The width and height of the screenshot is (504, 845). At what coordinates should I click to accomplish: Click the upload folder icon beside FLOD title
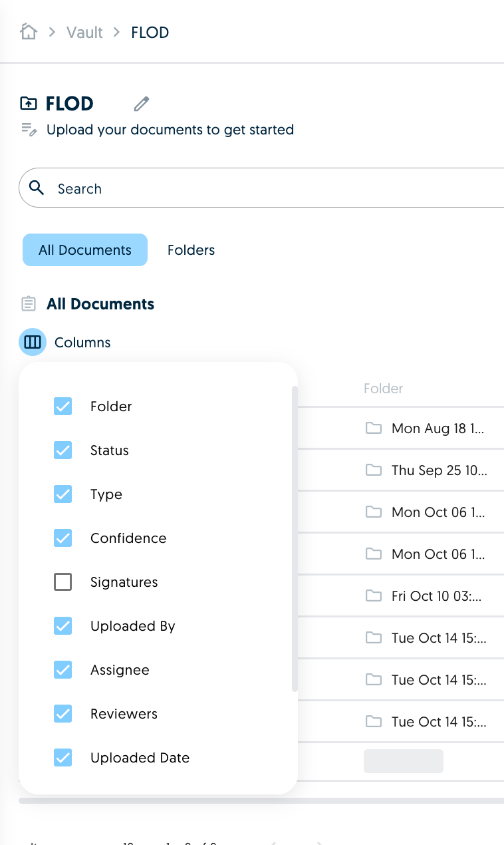(x=29, y=104)
